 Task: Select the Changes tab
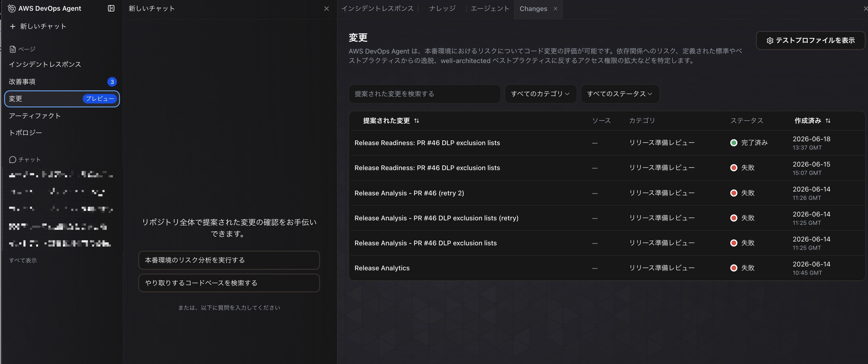(533, 9)
